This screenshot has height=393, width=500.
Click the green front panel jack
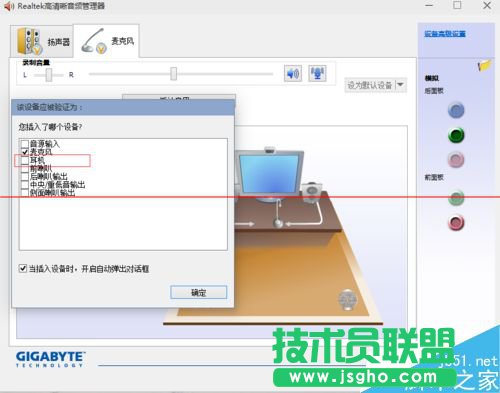coord(456,198)
